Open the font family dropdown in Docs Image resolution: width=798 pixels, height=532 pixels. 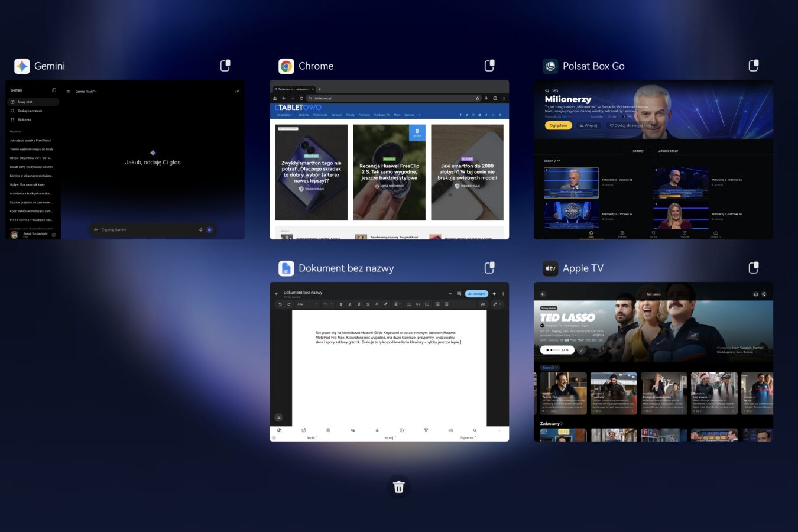307,304
